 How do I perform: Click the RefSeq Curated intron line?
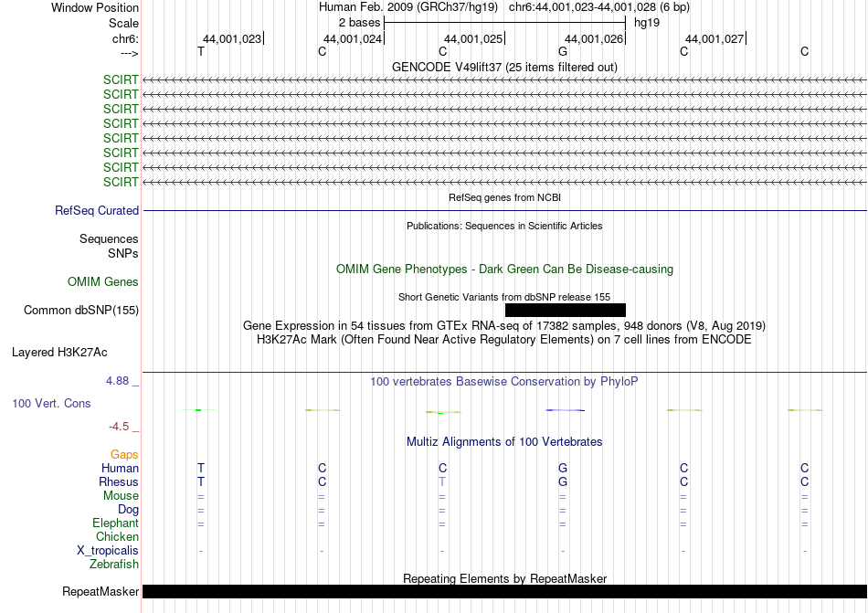coord(504,210)
